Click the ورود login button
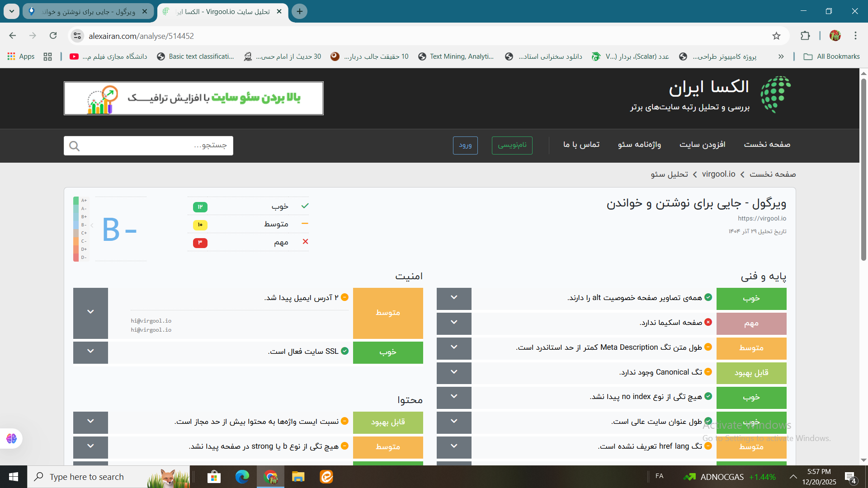The height and width of the screenshot is (488, 868). (x=465, y=145)
